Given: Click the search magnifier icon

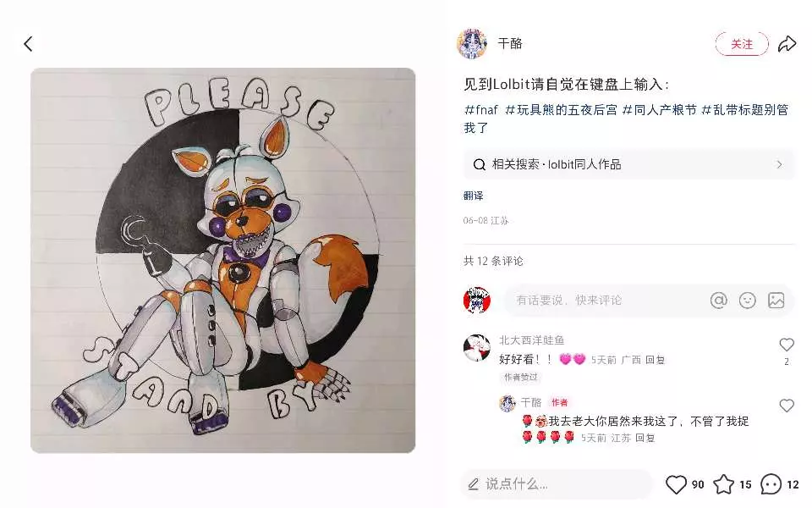Looking at the screenshot, I should [480, 165].
